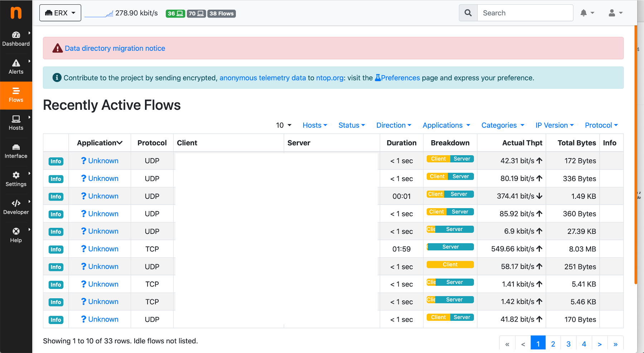Open the Protocol filter dropdown
This screenshot has height=353, width=644.
pos(601,125)
